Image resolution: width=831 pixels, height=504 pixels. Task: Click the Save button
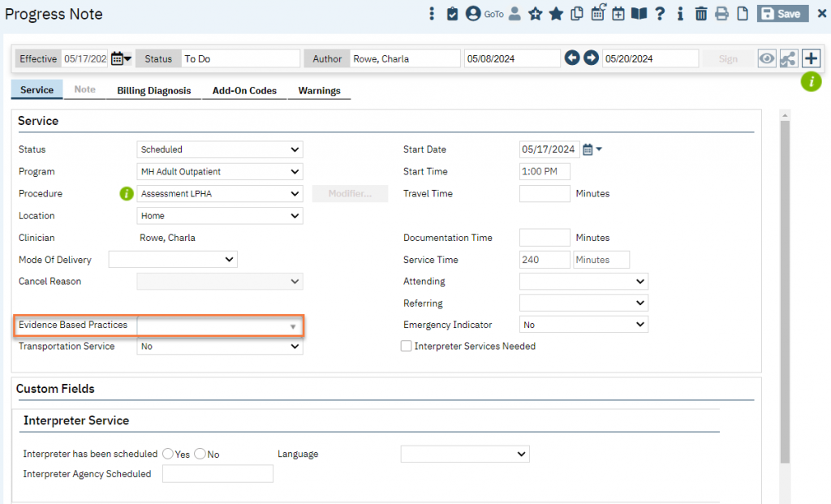coord(783,14)
